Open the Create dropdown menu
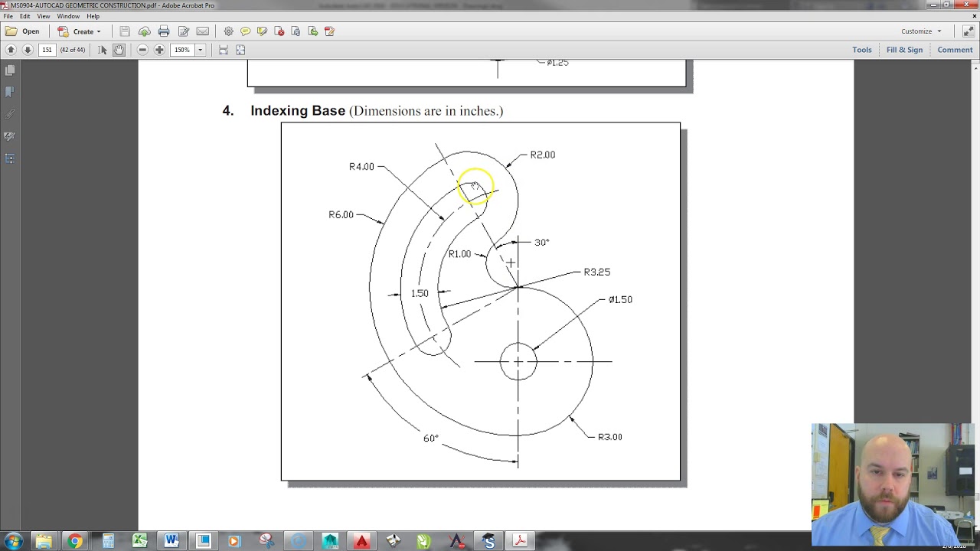The image size is (980, 551). coord(80,31)
